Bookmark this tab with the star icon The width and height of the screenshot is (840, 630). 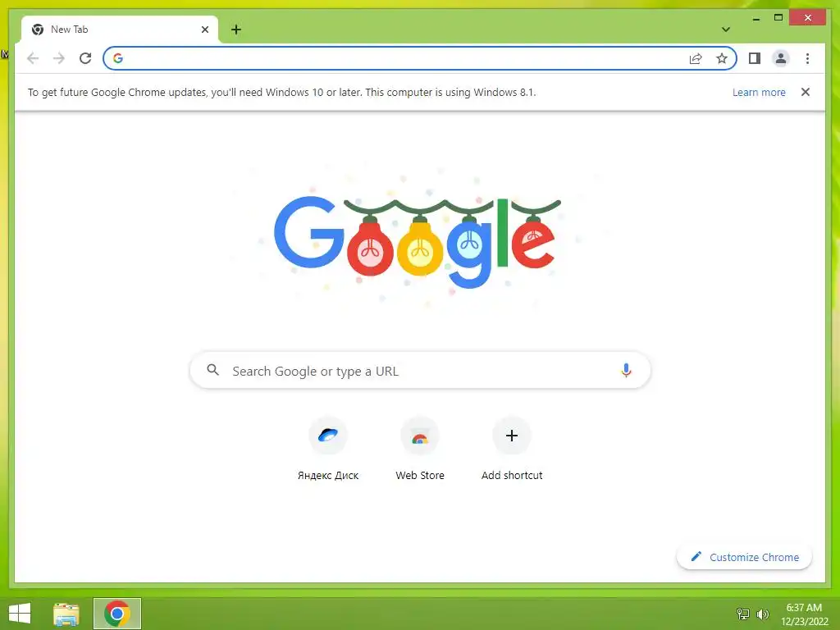(x=722, y=58)
